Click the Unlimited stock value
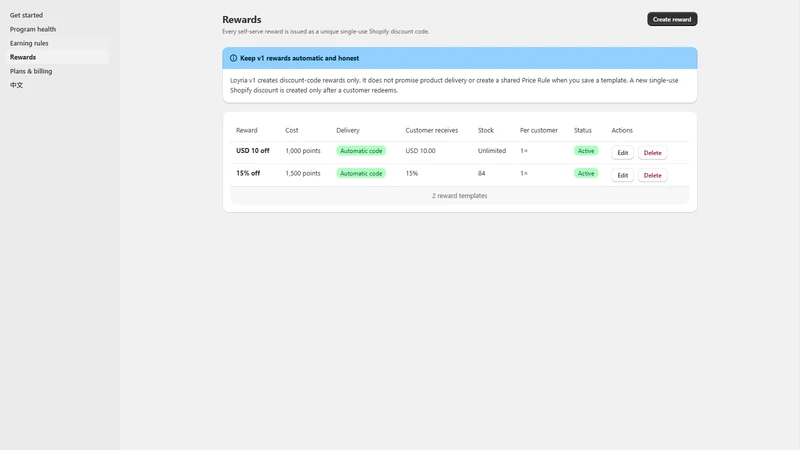 point(492,151)
